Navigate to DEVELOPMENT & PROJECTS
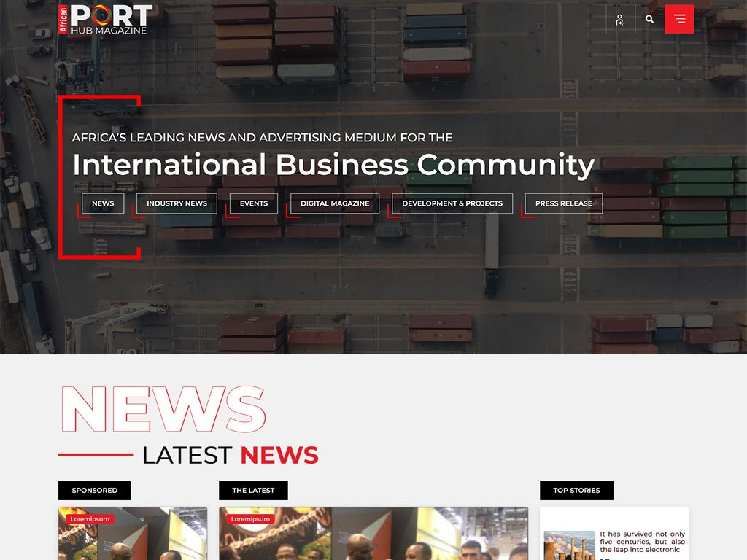The height and width of the screenshot is (560, 747). coord(453,203)
